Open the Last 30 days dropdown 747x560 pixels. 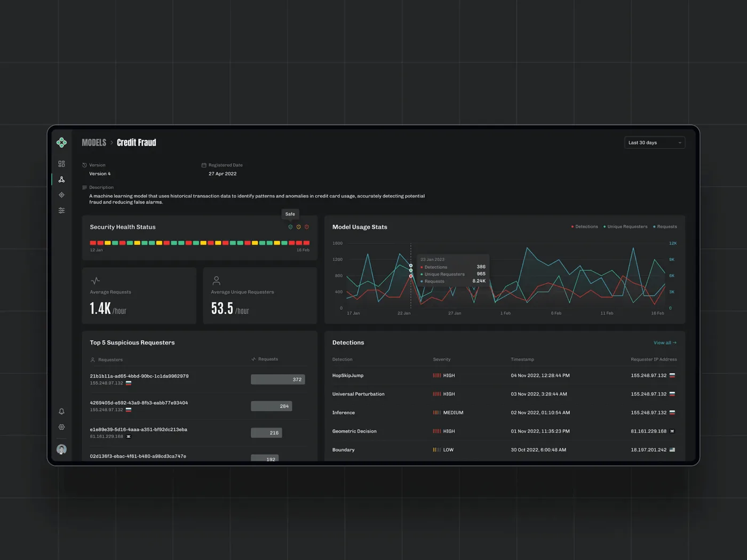(655, 142)
